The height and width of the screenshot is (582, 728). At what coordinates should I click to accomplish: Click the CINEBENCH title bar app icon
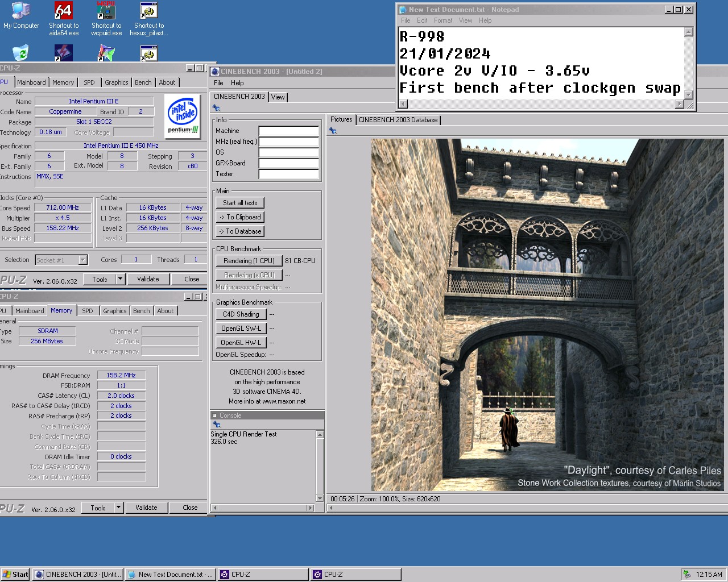click(x=214, y=71)
